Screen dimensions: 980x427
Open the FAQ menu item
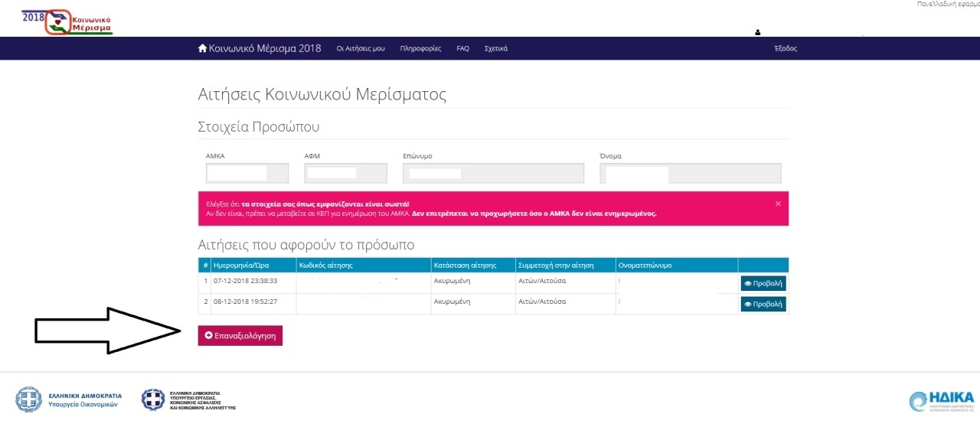(x=462, y=48)
